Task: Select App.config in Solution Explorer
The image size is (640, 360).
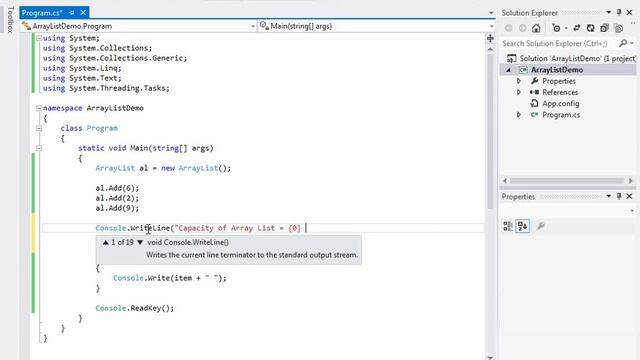Action: coord(560,104)
